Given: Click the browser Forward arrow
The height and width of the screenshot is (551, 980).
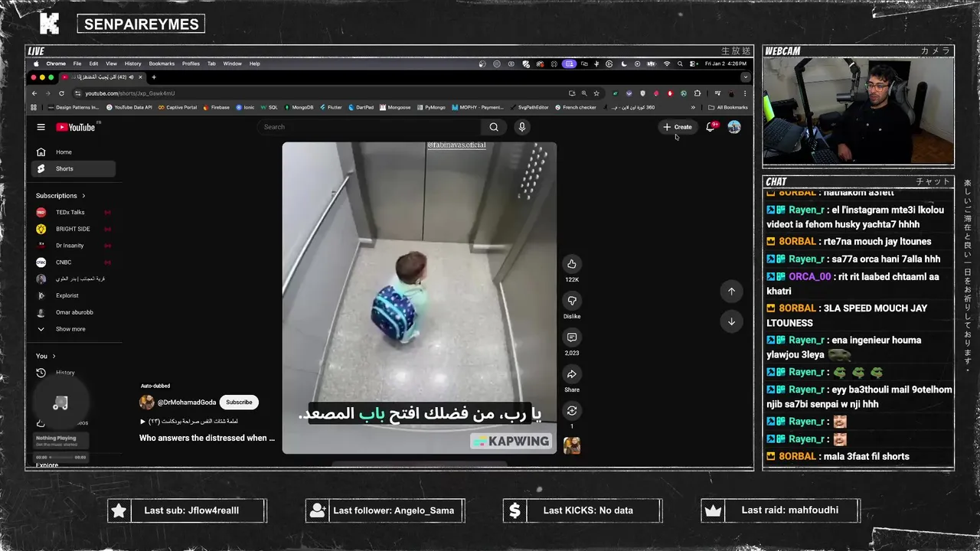Looking at the screenshot, I should pos(47,93).
